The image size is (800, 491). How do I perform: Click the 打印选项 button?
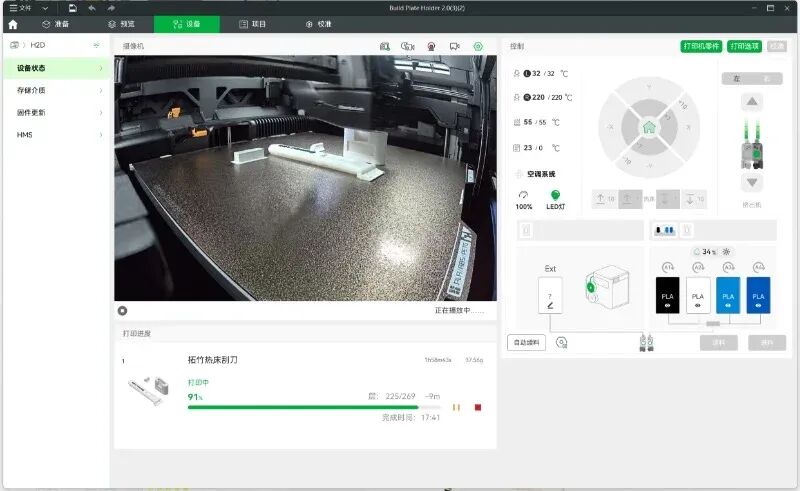[x=744, y=46]
